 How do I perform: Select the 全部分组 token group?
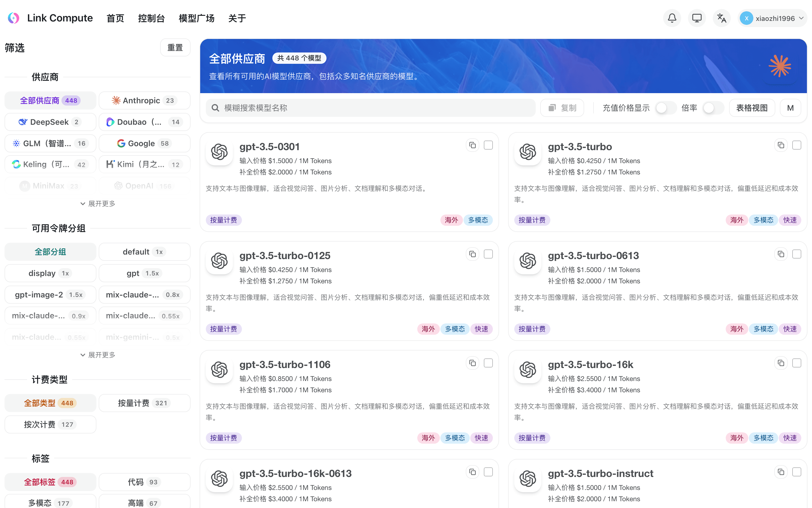(x=50, y=252)
